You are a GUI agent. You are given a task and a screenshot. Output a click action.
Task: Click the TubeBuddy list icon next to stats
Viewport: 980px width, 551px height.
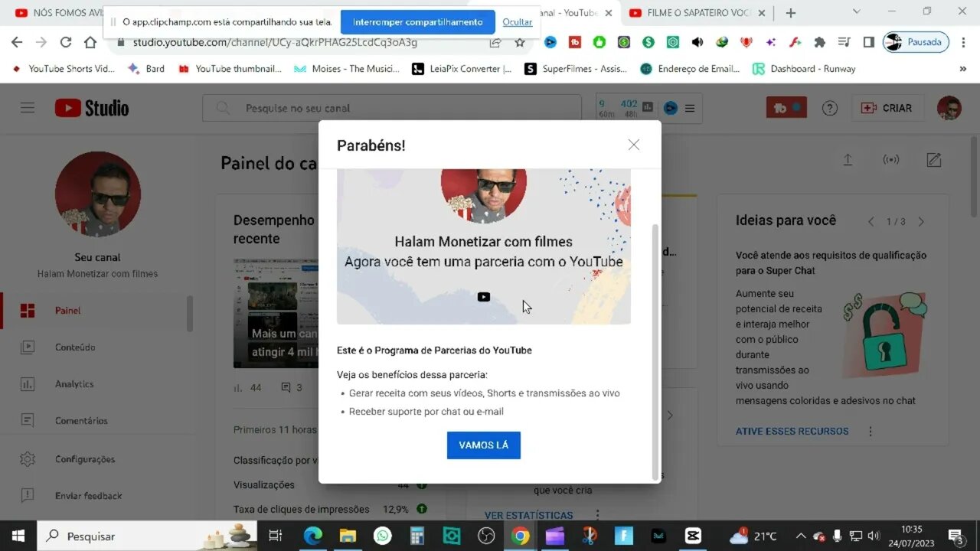click(690, 108)
